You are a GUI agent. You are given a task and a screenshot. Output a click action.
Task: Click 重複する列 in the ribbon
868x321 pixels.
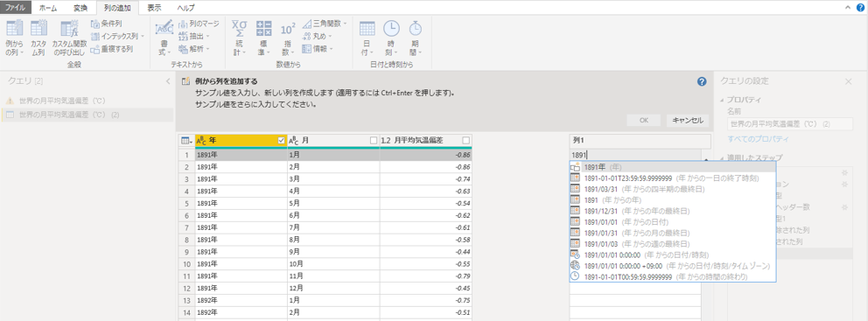coord(111,49)
